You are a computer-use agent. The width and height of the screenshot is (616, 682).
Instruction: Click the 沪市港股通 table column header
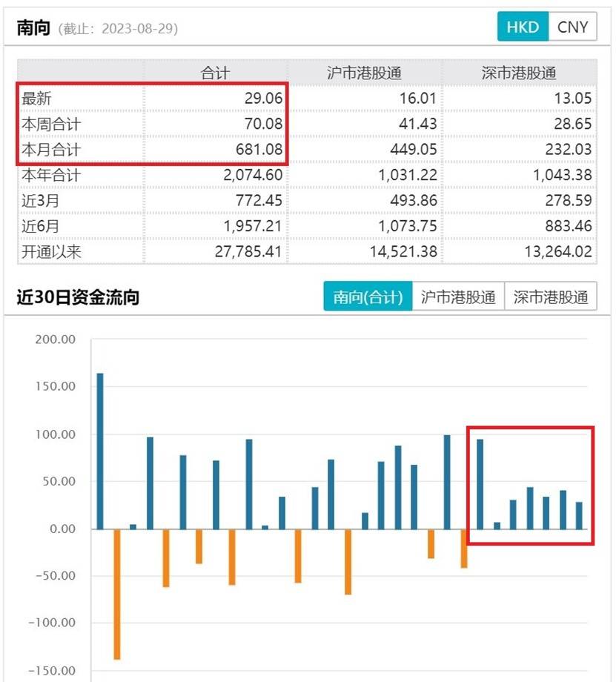pos(364,73)
